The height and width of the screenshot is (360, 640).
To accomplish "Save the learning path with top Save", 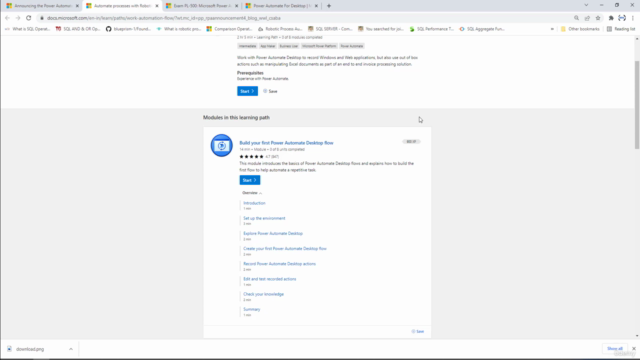I will click(x=270, y=91).
